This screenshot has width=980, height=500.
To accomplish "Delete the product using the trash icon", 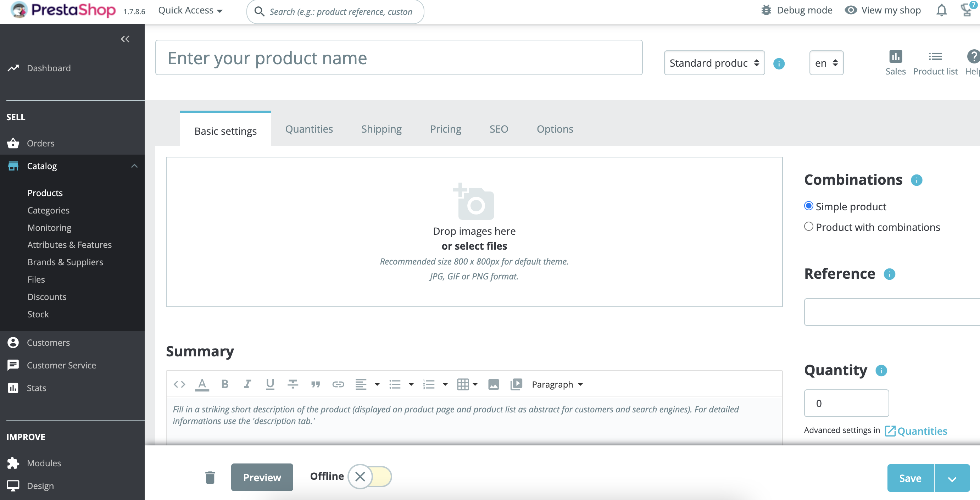I will (210, 477).
